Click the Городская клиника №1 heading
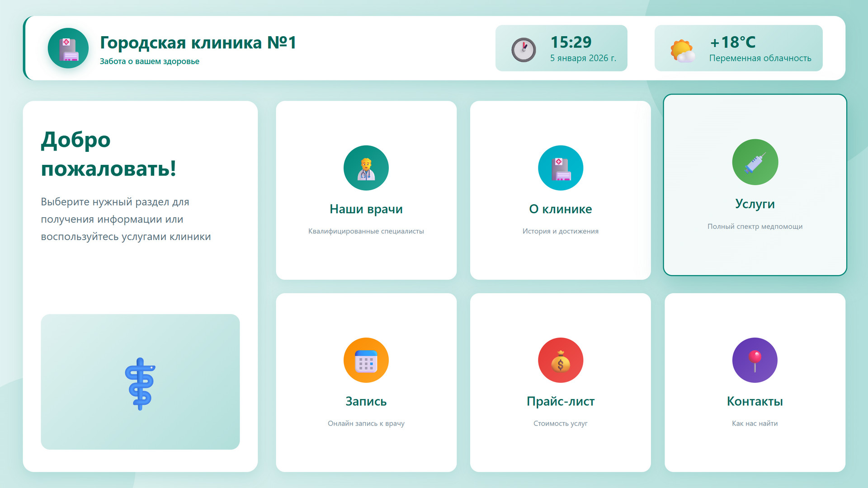 coord(198,42)
